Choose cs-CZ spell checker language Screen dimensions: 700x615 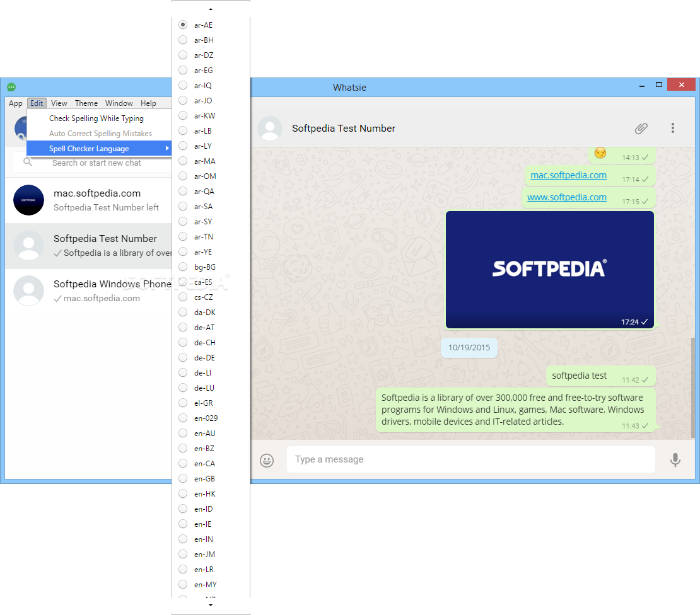pos(211,297)
